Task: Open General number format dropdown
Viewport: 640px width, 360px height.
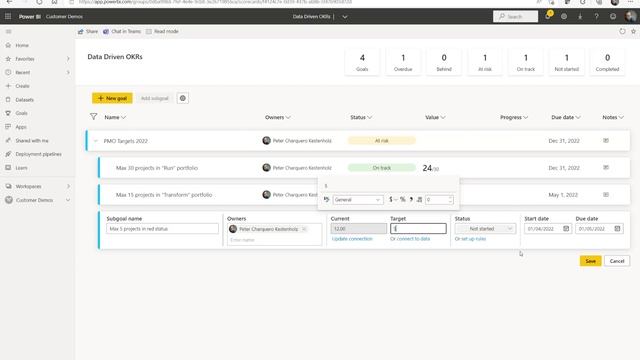Action: 358,200
